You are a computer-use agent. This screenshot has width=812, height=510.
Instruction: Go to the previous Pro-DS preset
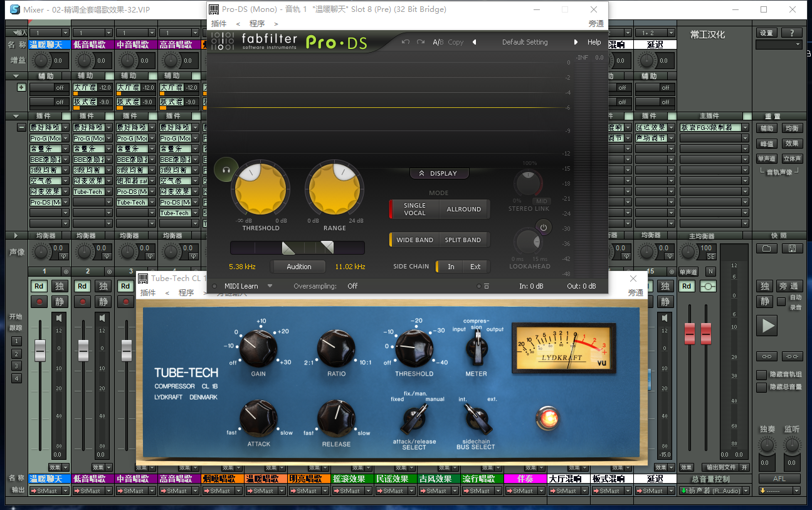(475, 42)
